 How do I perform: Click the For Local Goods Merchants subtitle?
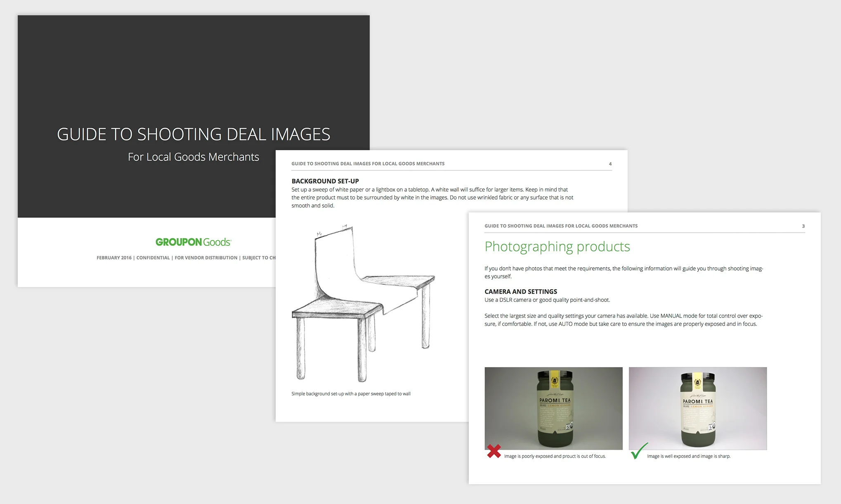click(x=193, y=157)
